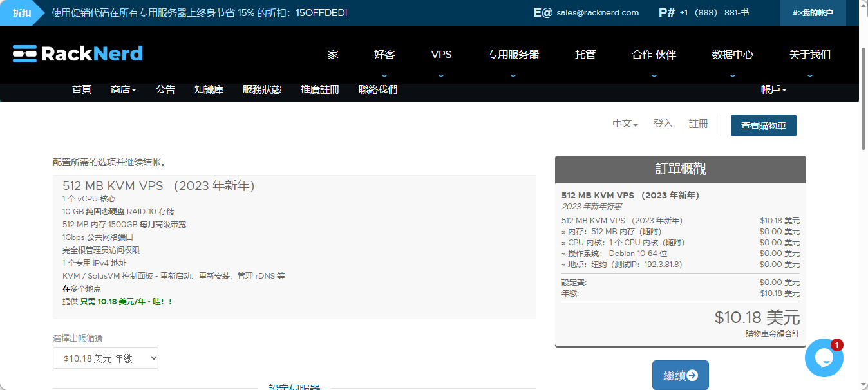Open the 服務狀態 page
Image resolution: width=868 pixels, height=390 pixels.
[x=261, y=89]
